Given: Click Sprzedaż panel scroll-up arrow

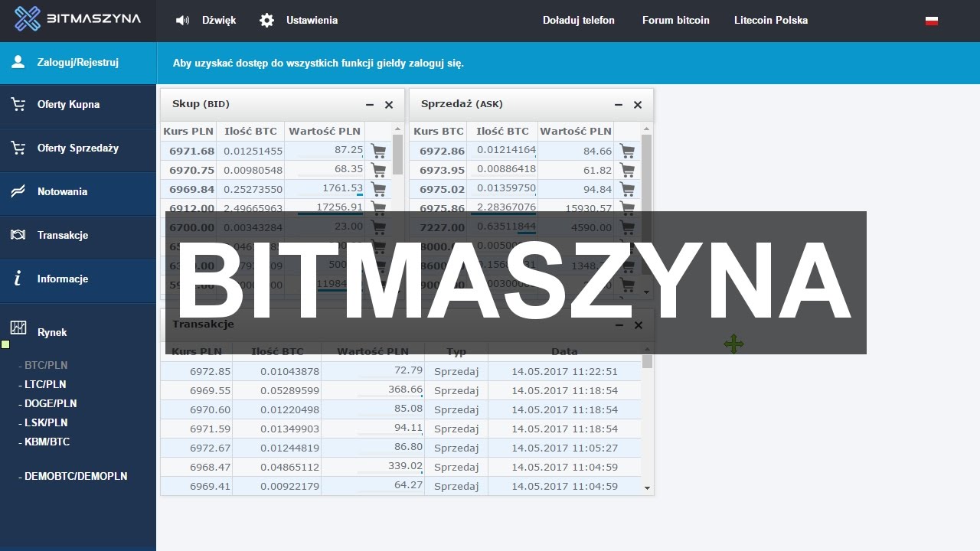Looking at the screenshot, I should (x=647, y=129).
